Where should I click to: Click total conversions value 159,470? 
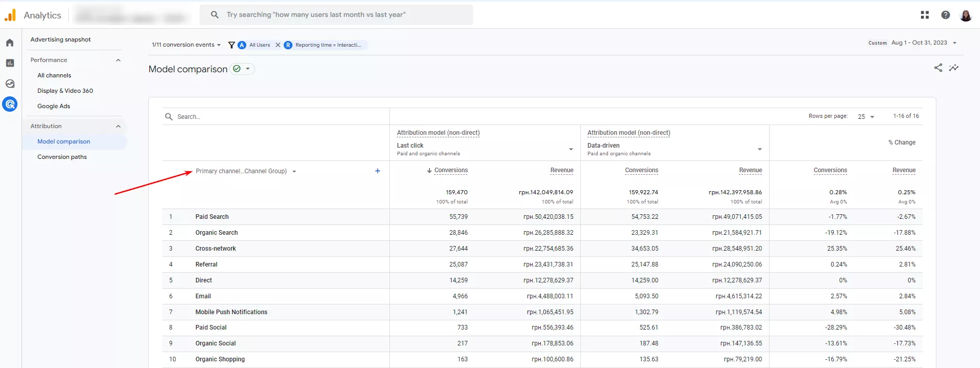pyautogui.click(x=457, y=192)
